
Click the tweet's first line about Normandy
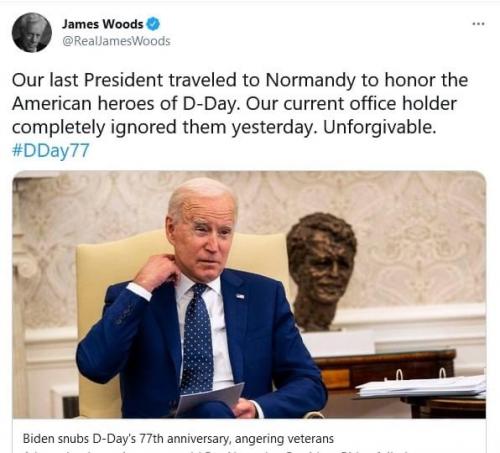coord(240,80)
